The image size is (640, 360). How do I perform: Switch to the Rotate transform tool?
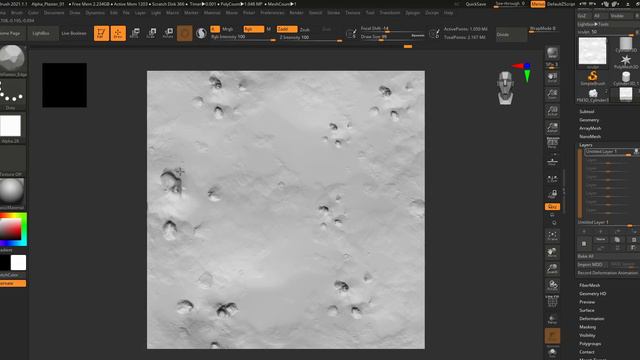168,33
